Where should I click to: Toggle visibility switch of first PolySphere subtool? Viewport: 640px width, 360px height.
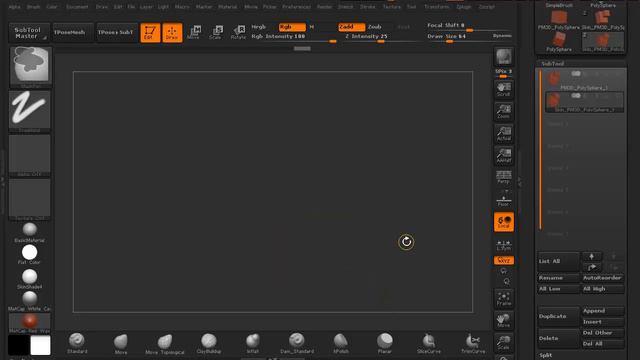tap(576, 74)
